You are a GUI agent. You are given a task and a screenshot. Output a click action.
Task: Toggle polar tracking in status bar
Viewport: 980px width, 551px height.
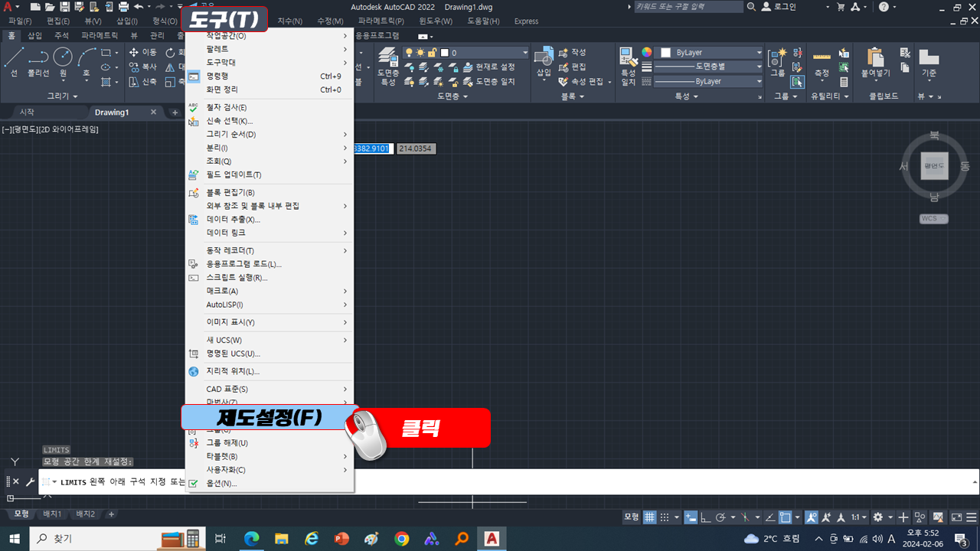click(720, 517)
